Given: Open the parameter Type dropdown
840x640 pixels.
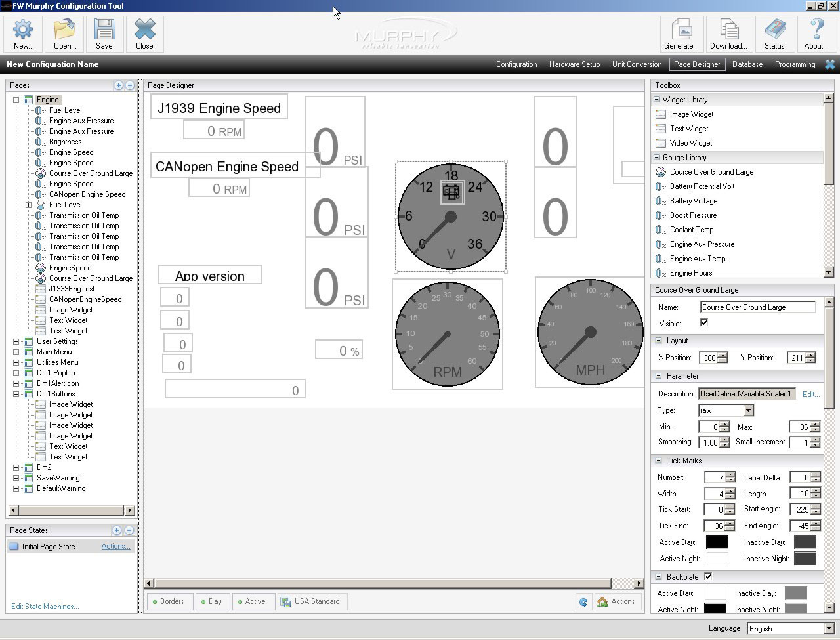Looking at the screenshot, I should click(748, 410).
